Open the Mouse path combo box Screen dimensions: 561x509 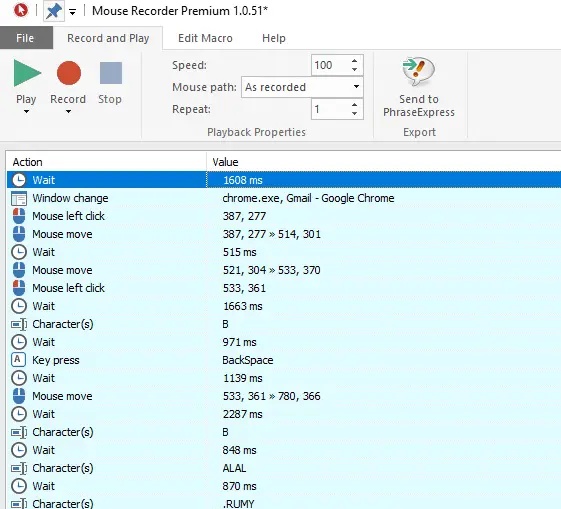tap(302, 87)
